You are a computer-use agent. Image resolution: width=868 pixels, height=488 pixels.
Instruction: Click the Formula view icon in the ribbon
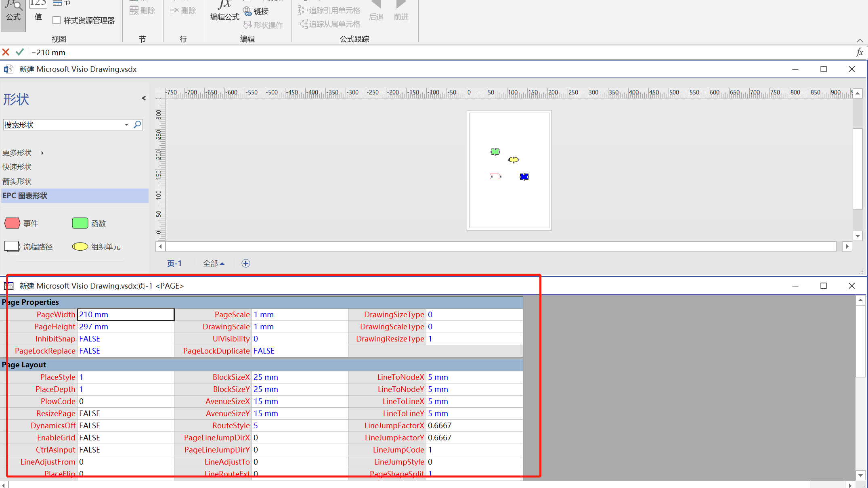pos(13,12)
